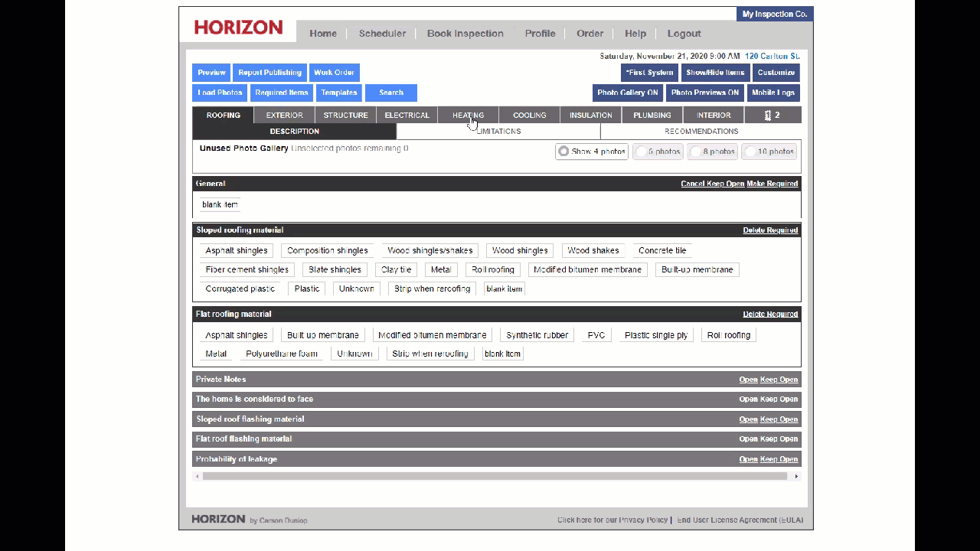The height and width of the screenshot is (551, 980).
Task: Open the overflow tab showing 2 more systems
Action: 773,116
